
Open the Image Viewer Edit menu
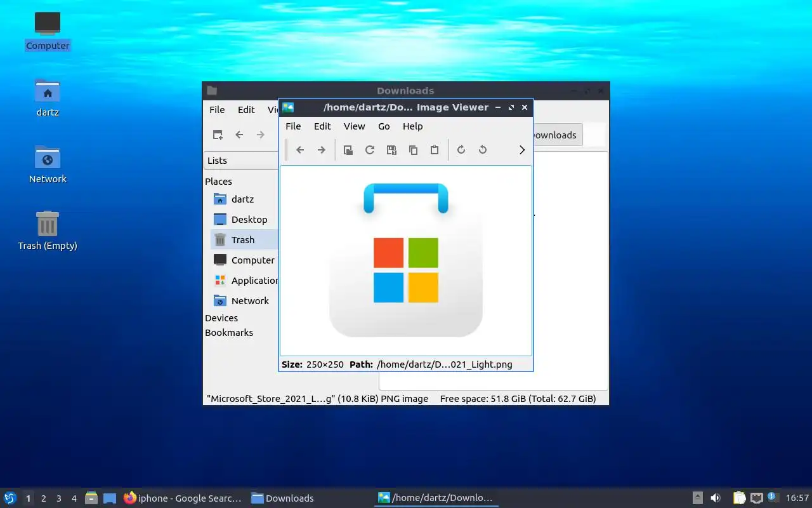pos(322,126)
